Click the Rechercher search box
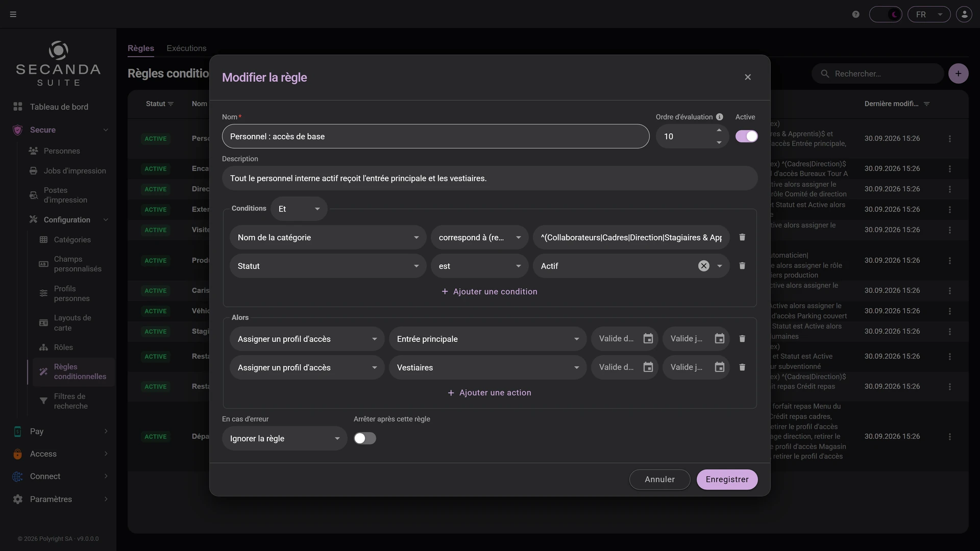 pyautogui.click(x=878, y=73)
